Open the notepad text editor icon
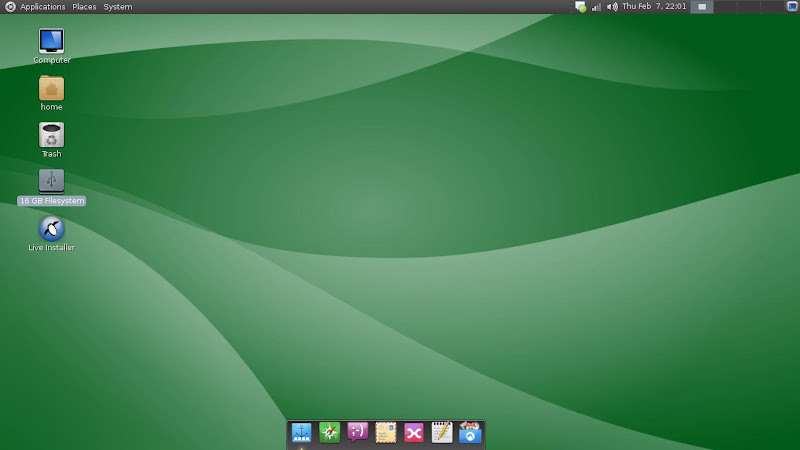This screenshot has width=800, height=450. coord(442,432)
